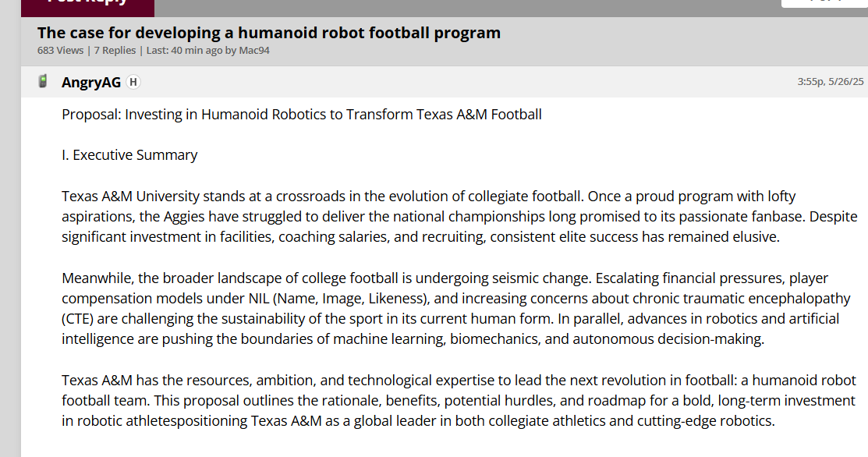Click the paragraph beginning Texas A&M has the resources
Screen dimensions: 868x457
pos(459,401)
